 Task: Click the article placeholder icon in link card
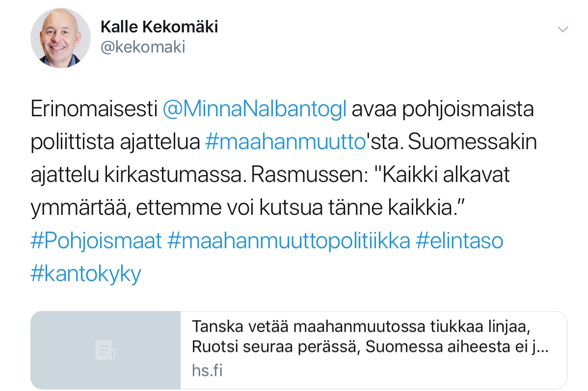pos(105,350)
